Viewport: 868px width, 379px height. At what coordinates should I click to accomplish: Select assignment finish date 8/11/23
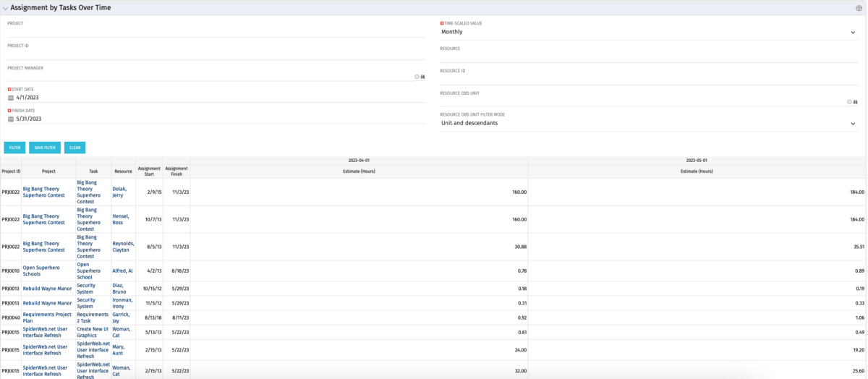coord(180,318)
